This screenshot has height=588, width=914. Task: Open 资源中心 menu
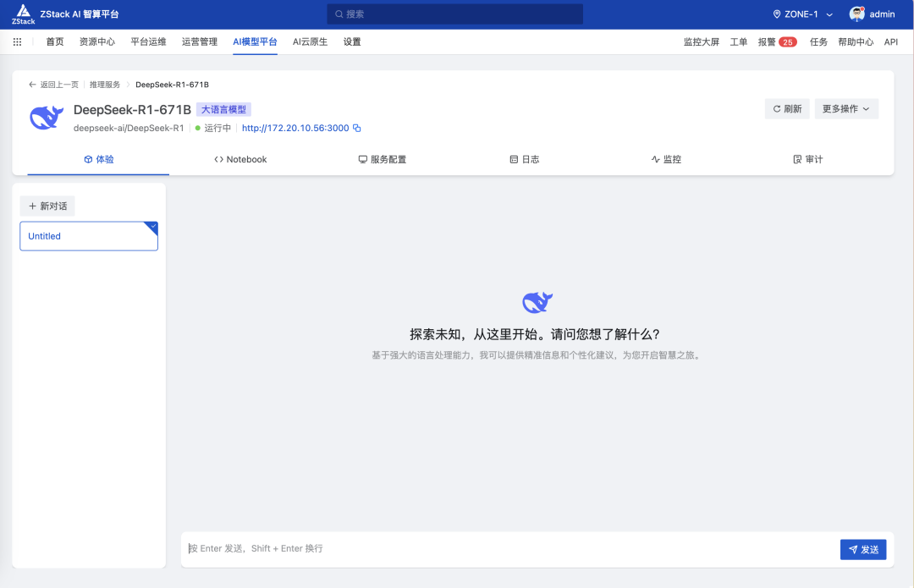click(x=97, y=42)
